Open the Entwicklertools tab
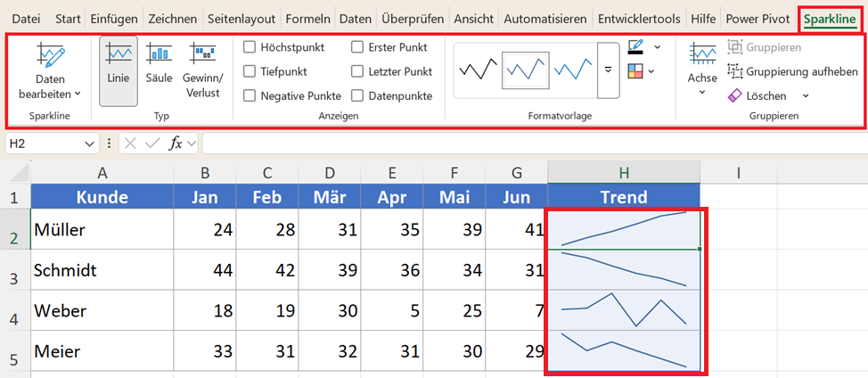 [639, 19]
